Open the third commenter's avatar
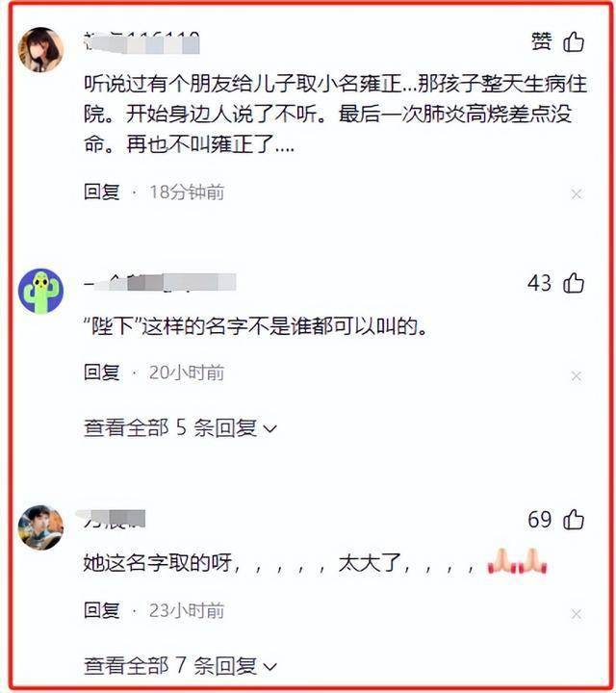Image resolution: width=616 pixels, height=693 pixels. [x=40, y=527]
